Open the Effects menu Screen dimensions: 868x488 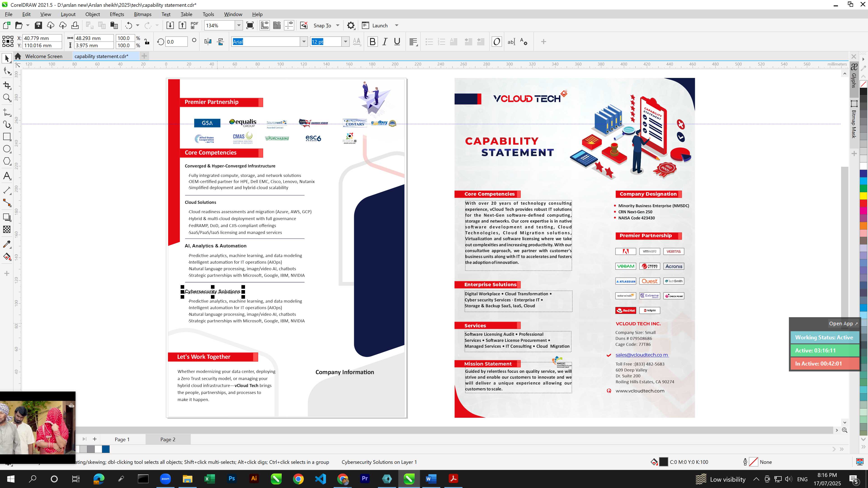(x=117, y=14)
